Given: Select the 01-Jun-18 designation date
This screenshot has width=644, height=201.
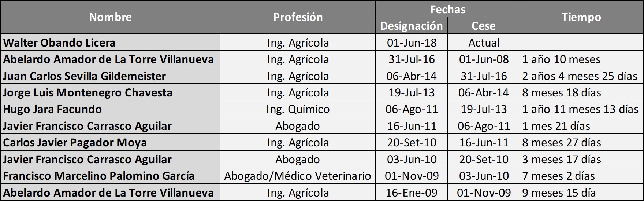Looking at the screenshot, I should click(x=412, y=43).
